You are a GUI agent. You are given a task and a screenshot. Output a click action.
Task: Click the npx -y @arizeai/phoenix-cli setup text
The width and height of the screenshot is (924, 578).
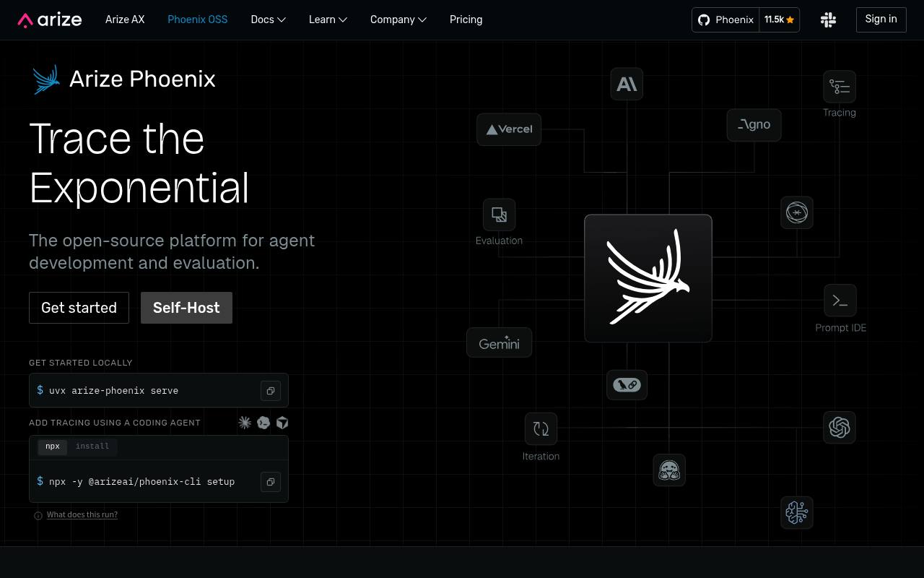pos(141,482)
